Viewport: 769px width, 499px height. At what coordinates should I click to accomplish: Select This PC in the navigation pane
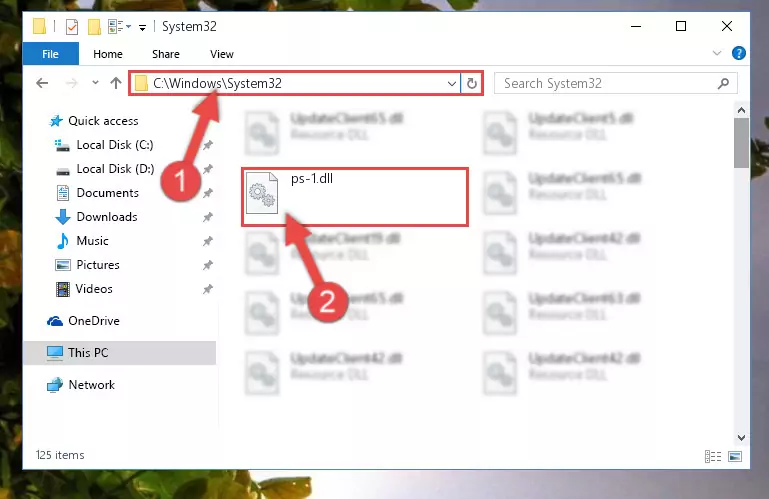click(x=88, y=353)
